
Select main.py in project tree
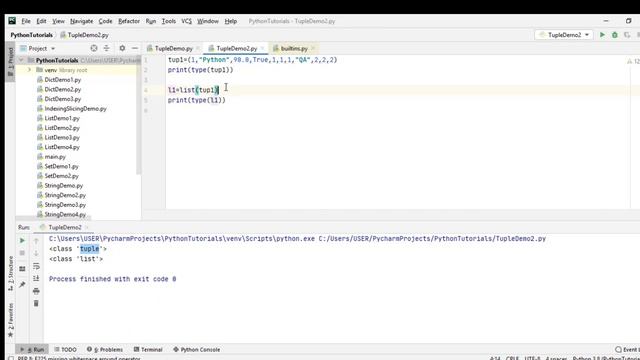click(55, 157)
